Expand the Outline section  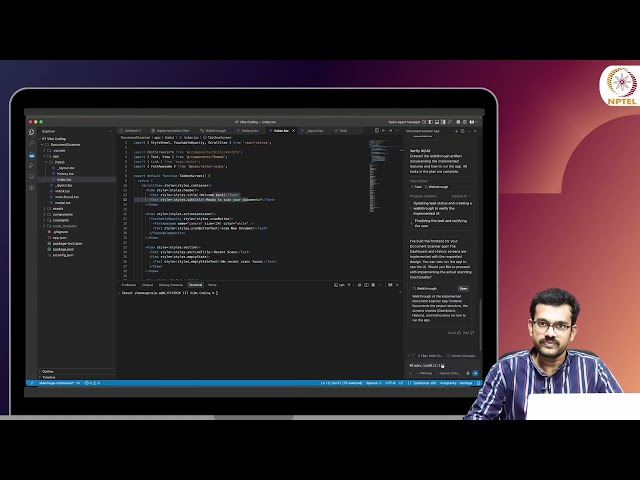tap(77, 371)
